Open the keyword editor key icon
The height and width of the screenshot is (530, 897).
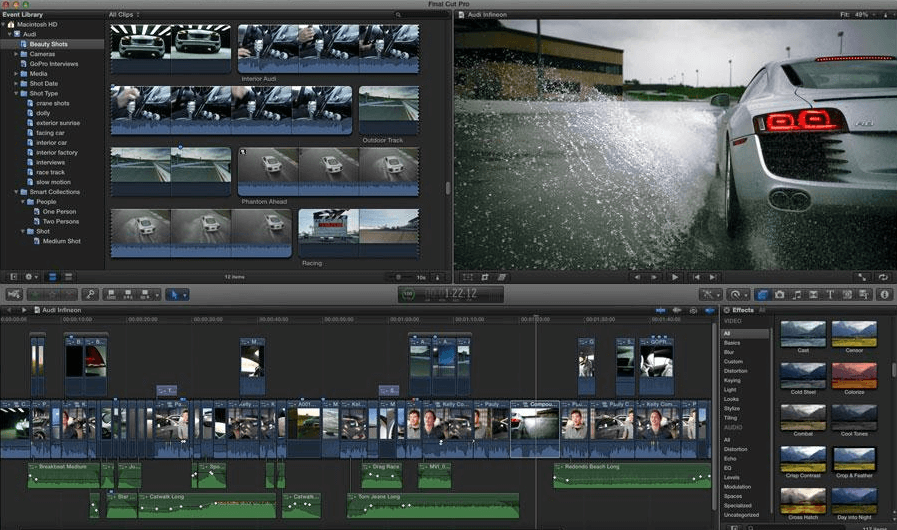pos(90,294)
